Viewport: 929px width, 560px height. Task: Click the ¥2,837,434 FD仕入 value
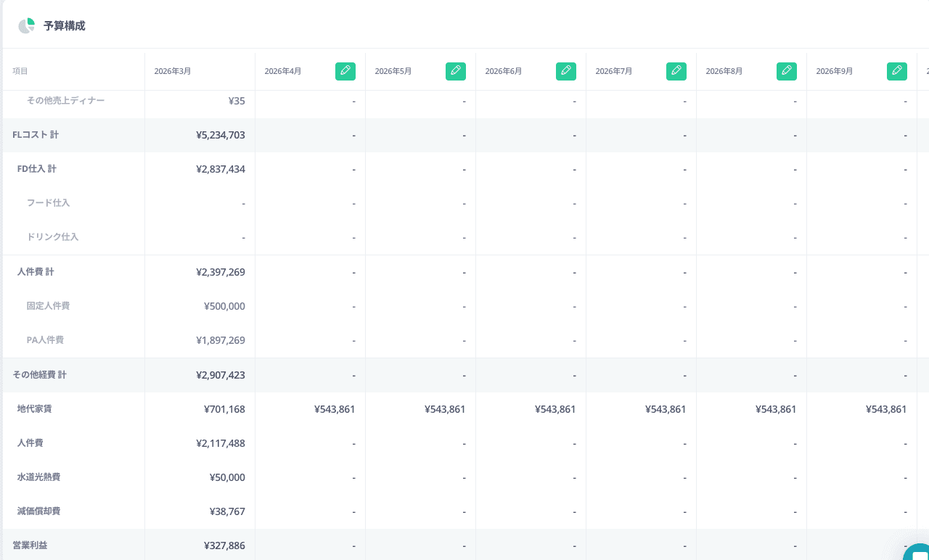point(221,169)
